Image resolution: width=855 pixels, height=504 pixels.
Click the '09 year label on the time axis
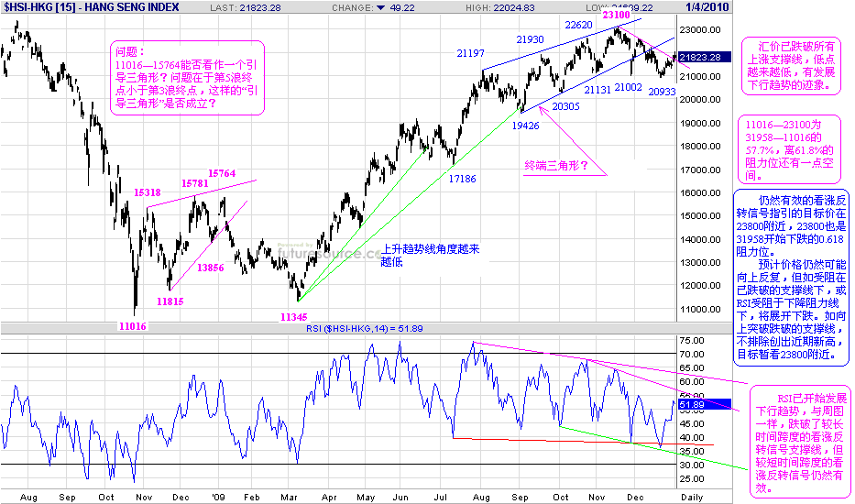click(218, 497)
